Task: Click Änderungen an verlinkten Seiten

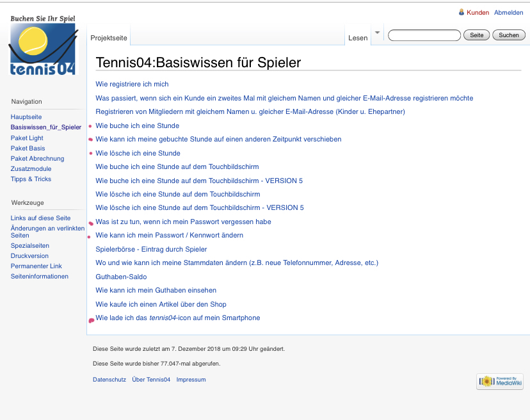Action: [x=47, y=232]
